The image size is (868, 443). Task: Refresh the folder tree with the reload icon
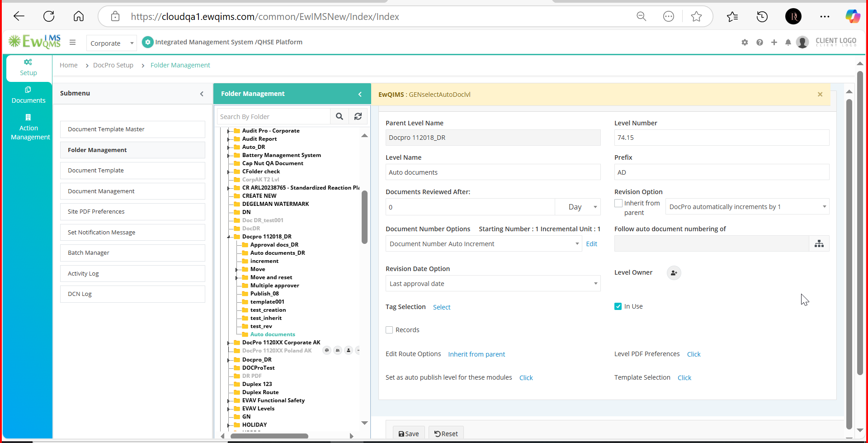pos(358,117)
